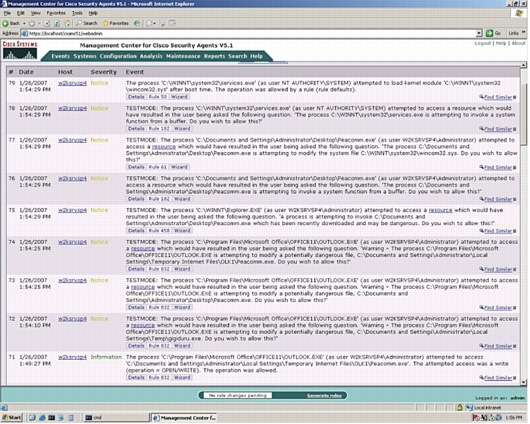The image size is (530, 424).
Task: Open the Search tab in Cisco navigation
Action: (x=238, y=56)
